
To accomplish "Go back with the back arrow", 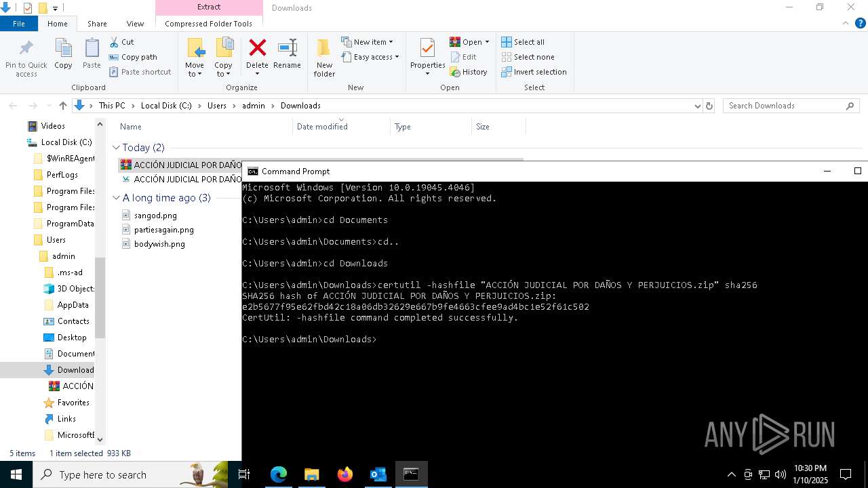I will pos(13,106).
